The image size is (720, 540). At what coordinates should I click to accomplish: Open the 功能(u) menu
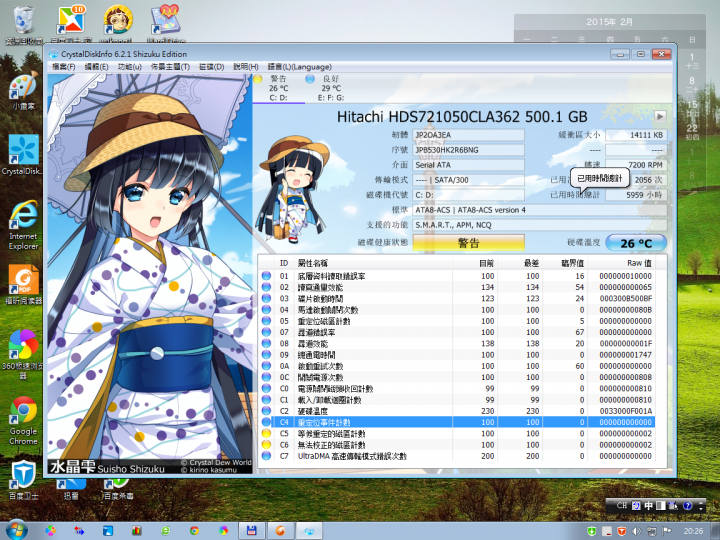point(129,67)
